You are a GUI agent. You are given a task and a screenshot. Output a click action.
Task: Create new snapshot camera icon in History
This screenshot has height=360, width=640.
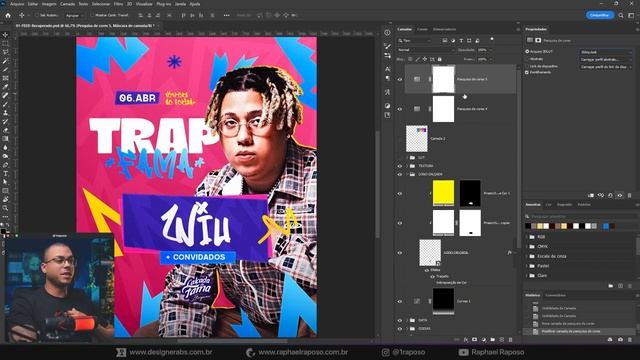620,340
